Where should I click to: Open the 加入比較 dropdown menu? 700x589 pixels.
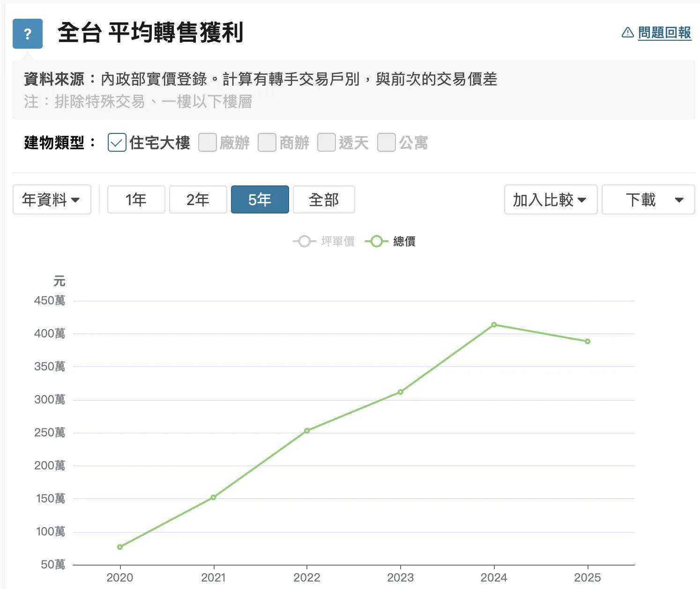550,199
